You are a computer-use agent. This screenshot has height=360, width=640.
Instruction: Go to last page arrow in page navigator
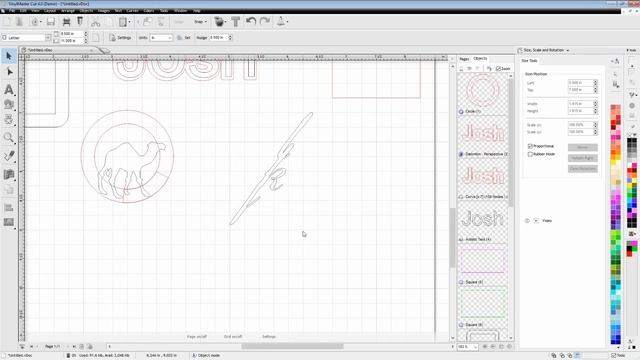[x=74, y=347]
